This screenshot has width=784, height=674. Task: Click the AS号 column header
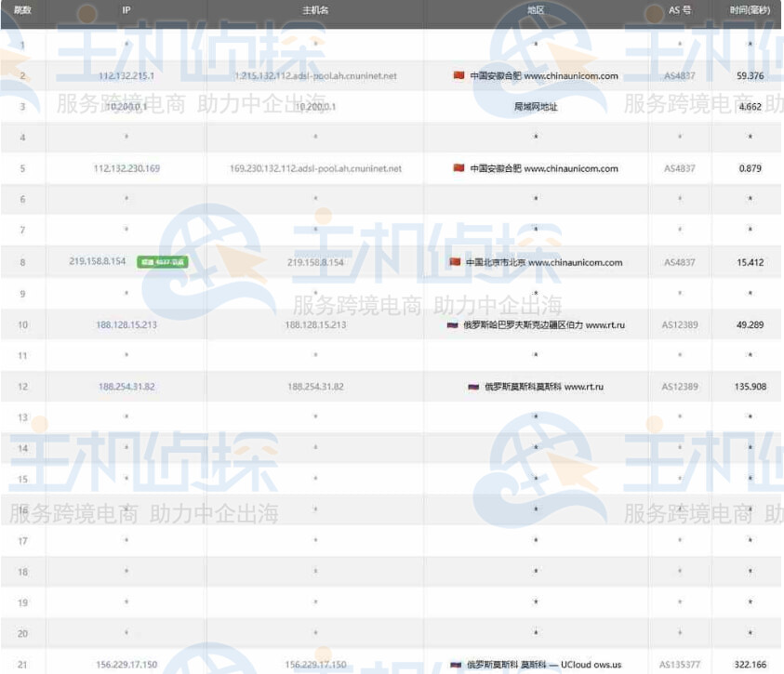[x=679, y=12]
